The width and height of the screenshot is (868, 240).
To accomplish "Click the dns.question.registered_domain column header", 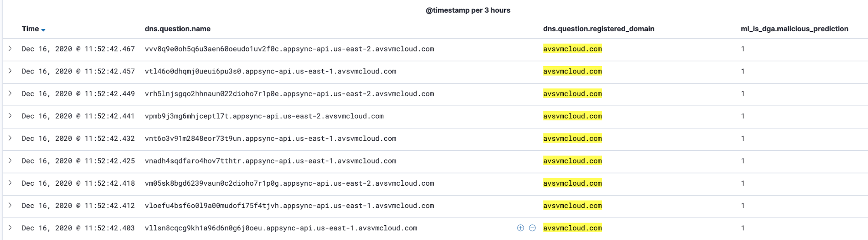I will click(598, 29).
